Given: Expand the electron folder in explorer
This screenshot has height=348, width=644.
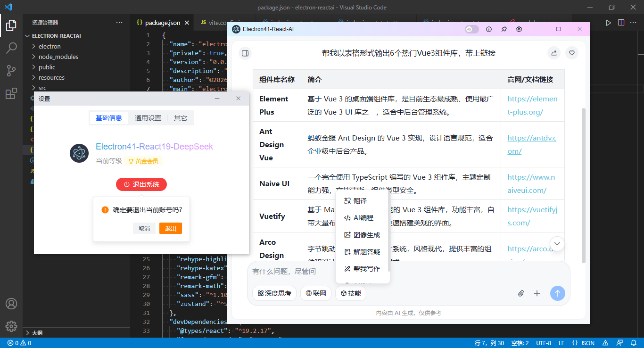Looking at the screenshot, I should [76, 46].
